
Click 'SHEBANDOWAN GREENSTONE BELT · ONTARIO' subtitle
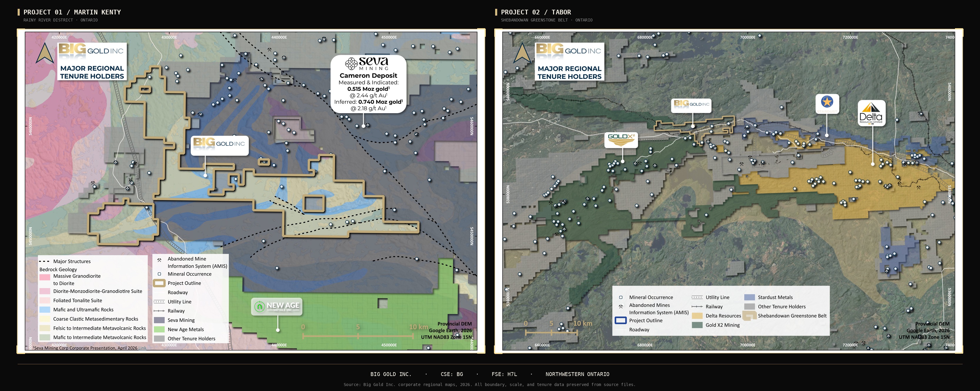pos(547,20)
